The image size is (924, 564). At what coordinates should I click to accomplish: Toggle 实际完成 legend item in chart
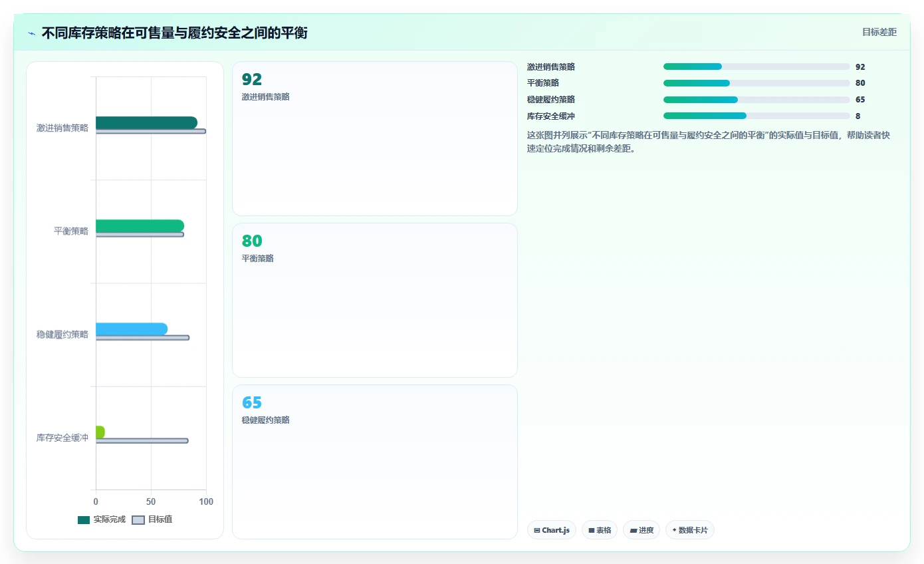click(x=102, y=519)
